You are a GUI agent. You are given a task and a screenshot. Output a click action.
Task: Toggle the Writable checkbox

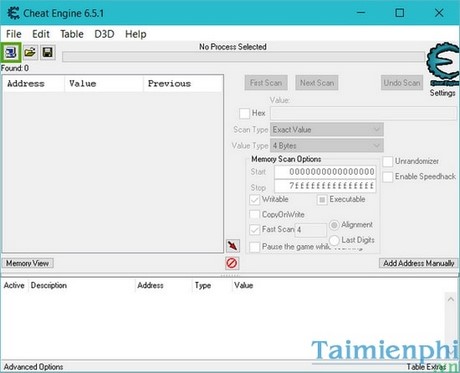(254, 199)
